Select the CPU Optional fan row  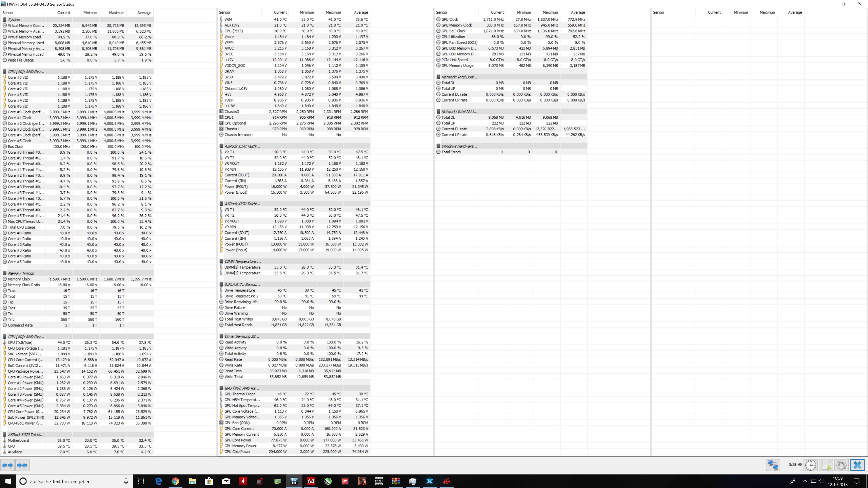(x=294, y=123)
